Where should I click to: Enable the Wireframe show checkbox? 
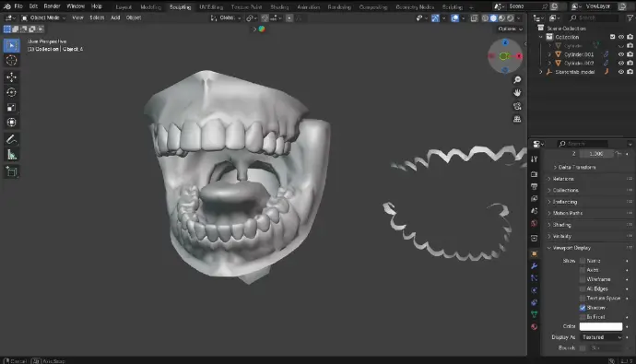583,279
